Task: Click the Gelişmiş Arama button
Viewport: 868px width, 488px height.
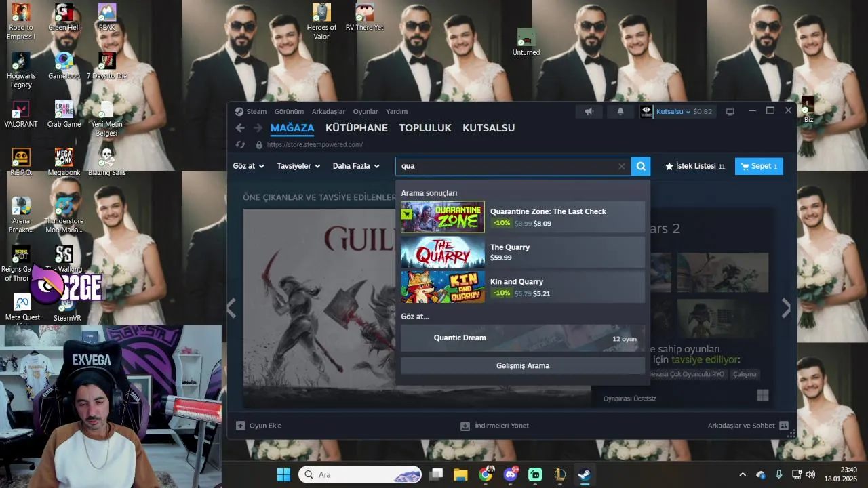Action: pyautogui.click(x=523, y=366)
